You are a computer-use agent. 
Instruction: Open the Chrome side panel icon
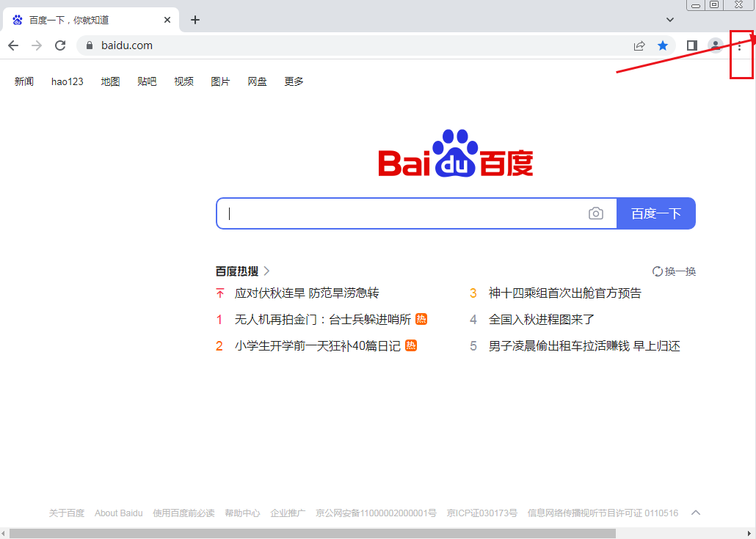(691, 45)
